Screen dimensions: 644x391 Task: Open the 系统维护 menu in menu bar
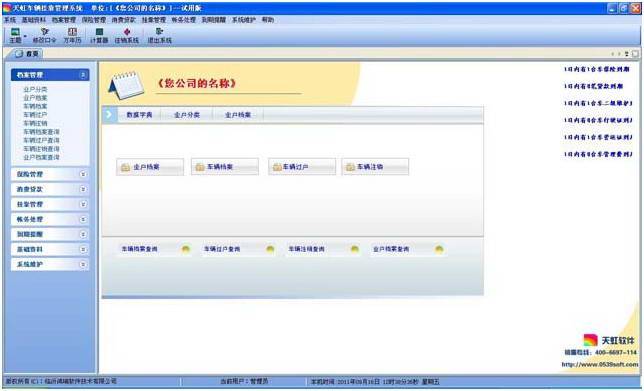(244, 20)
